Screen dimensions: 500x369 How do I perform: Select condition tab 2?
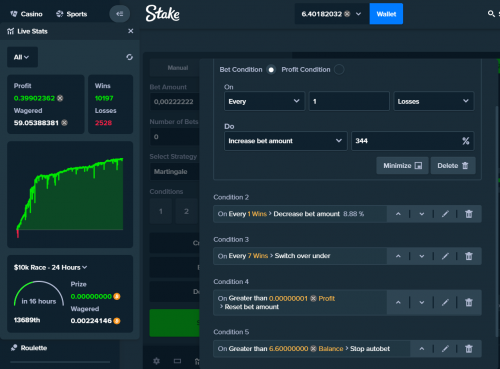click(186, 211)
